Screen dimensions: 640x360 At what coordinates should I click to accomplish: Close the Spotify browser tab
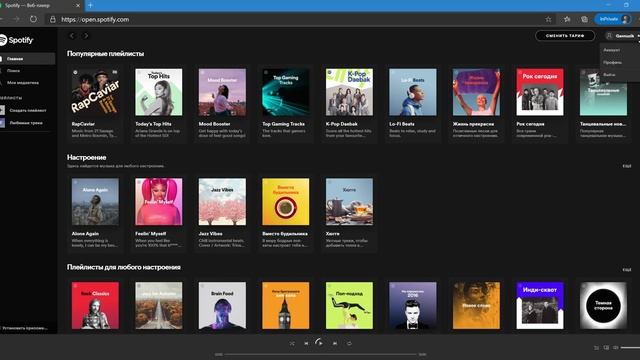[x=78, y=5]
